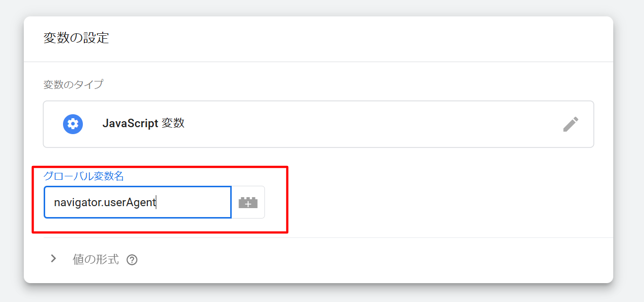The image size is (644, 302).
Task: Focus the グローバル変数名 input field
Action: (x=137, y=202)
